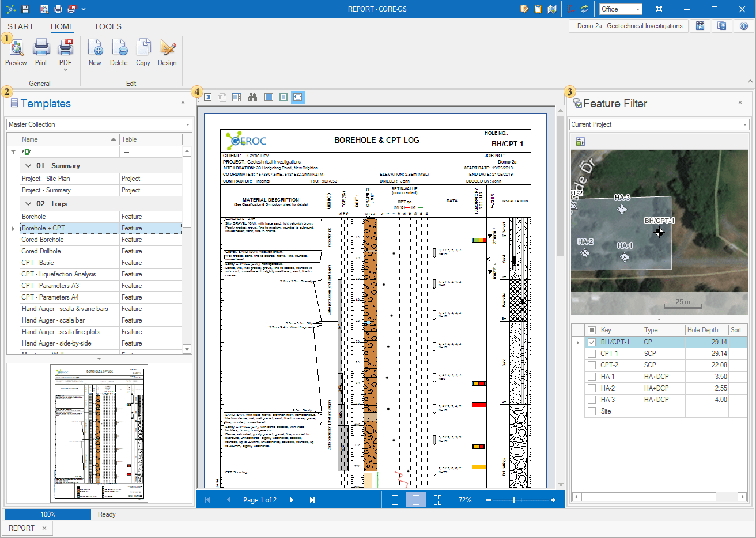Copy the template with the Copy icon
Viewport: 756px width, 538px height.
(143, 48)
